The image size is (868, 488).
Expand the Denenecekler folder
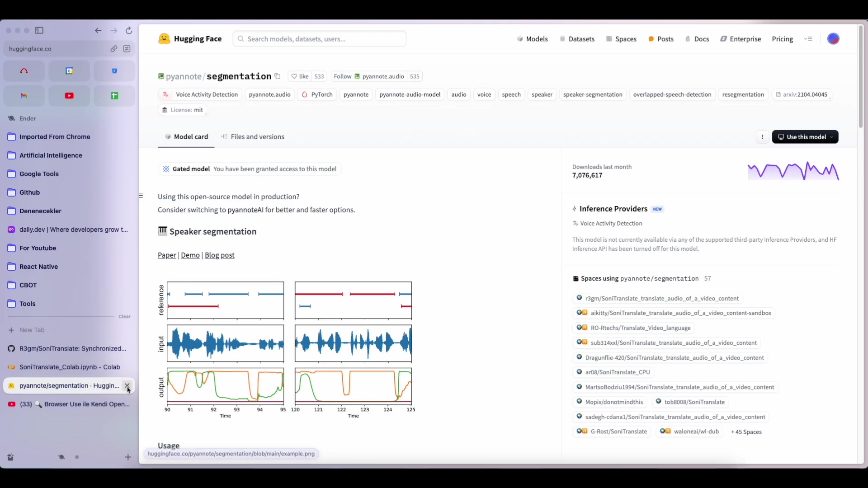(69, 211)
